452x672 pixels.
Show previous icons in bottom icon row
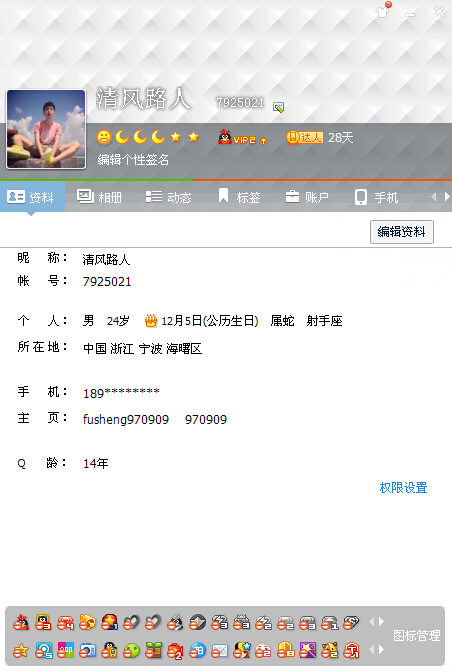371,650
